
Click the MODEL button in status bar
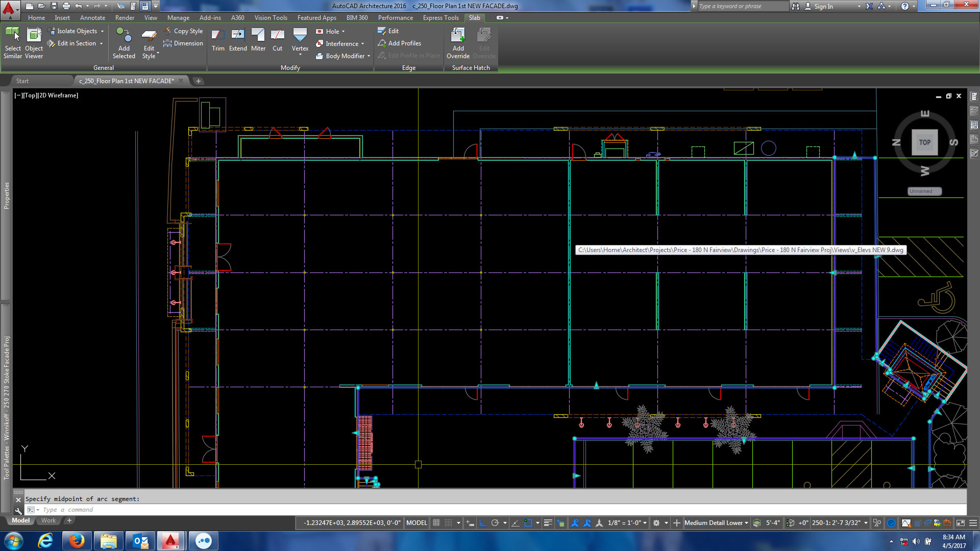point(416,522)
